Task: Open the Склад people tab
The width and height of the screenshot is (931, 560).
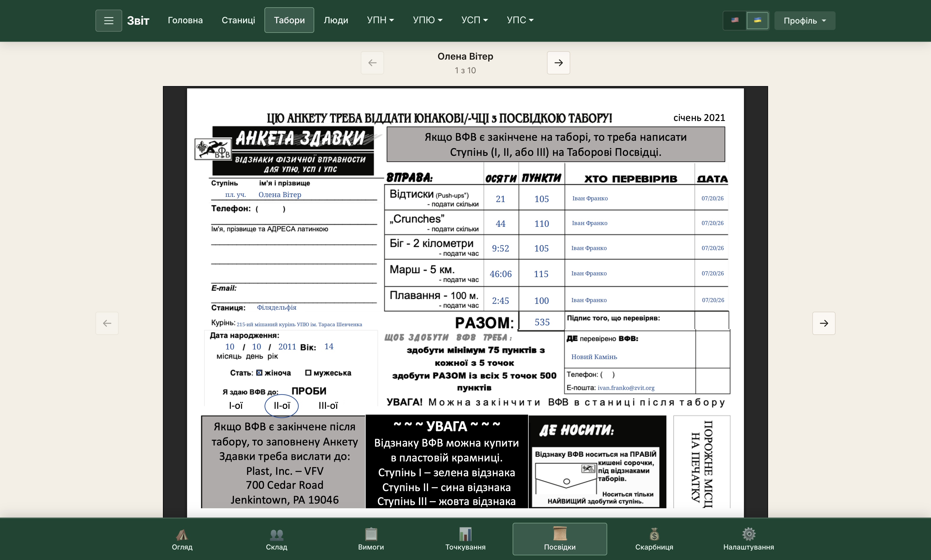Action: pyautogui.click(x=276, y=539)
